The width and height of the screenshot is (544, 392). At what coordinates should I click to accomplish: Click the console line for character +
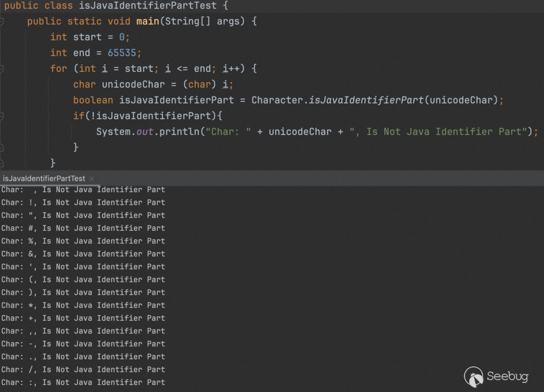pos(83,318)
